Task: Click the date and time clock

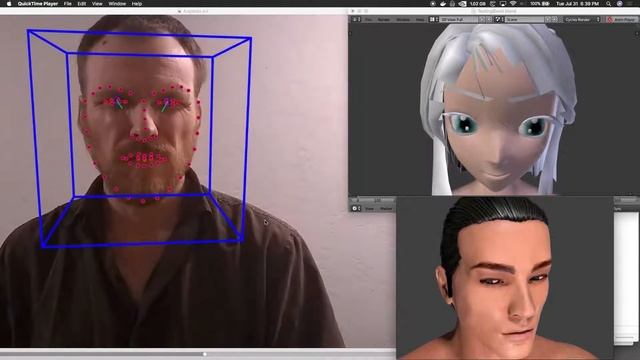Action: coord(579,4)
